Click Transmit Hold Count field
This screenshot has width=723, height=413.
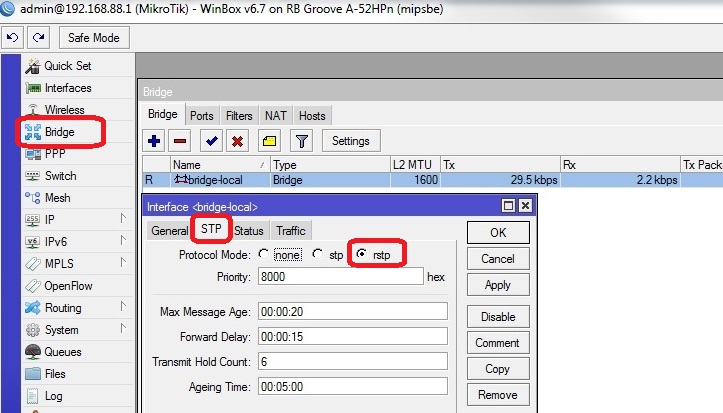(353, 361)
